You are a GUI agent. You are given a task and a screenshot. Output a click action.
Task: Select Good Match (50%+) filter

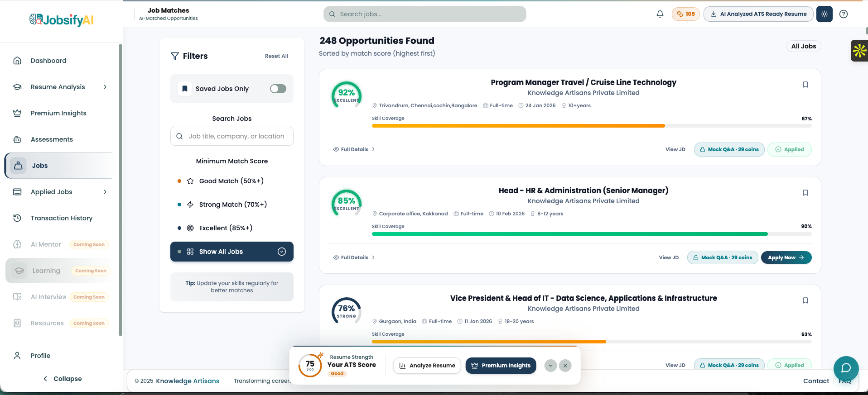(232, 181)
